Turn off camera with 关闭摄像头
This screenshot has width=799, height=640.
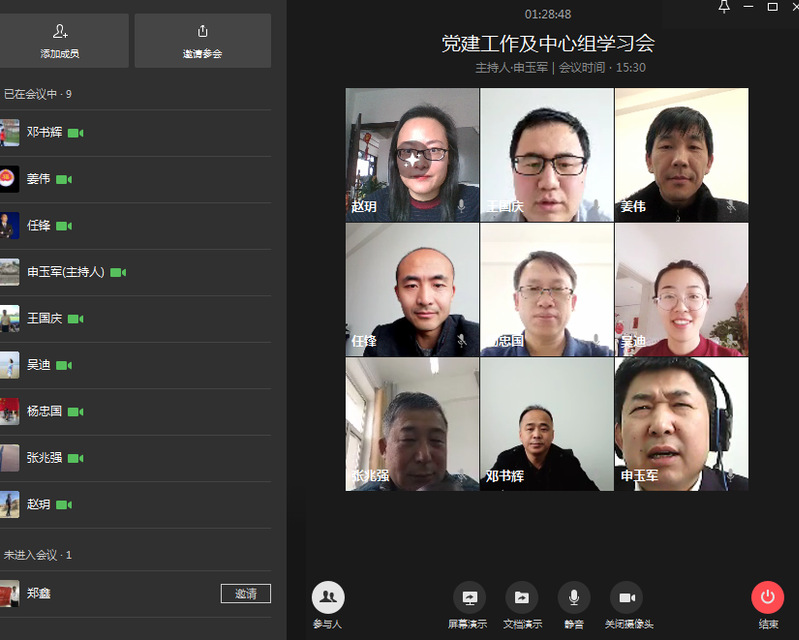tap(626, 598)
